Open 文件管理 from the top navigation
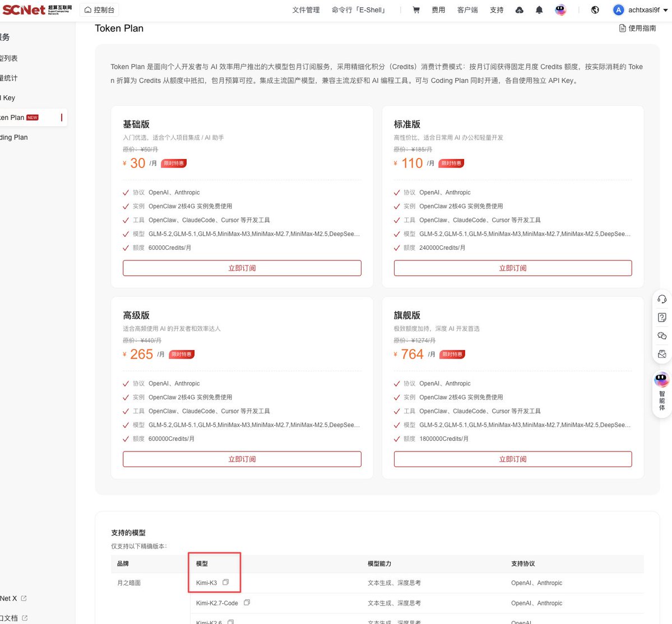672x624 pixels. click(x=305, y=10)
